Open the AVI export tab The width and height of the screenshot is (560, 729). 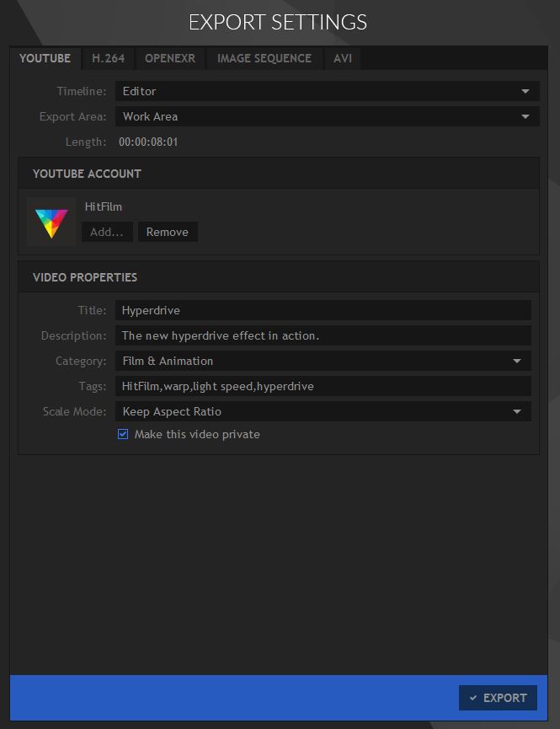coord(343,58)
